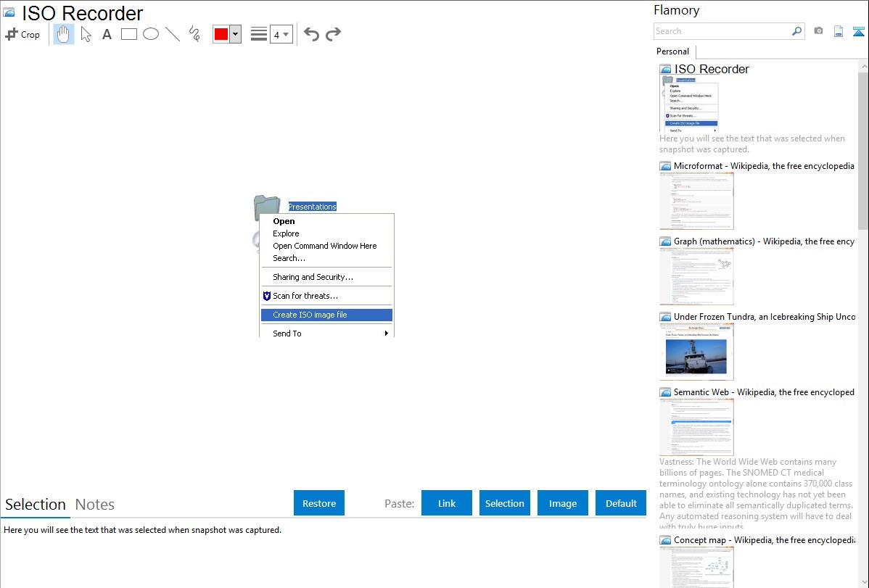Viewport: 869px width, 588px height.
Task: Open the ISO Recorder snapshot thumbnail
Action: 691,104
